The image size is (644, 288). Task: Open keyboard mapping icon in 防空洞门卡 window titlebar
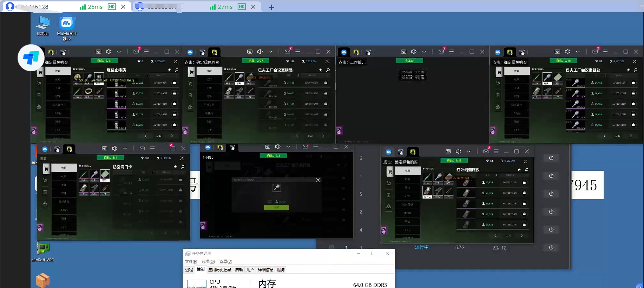point(104,149)
